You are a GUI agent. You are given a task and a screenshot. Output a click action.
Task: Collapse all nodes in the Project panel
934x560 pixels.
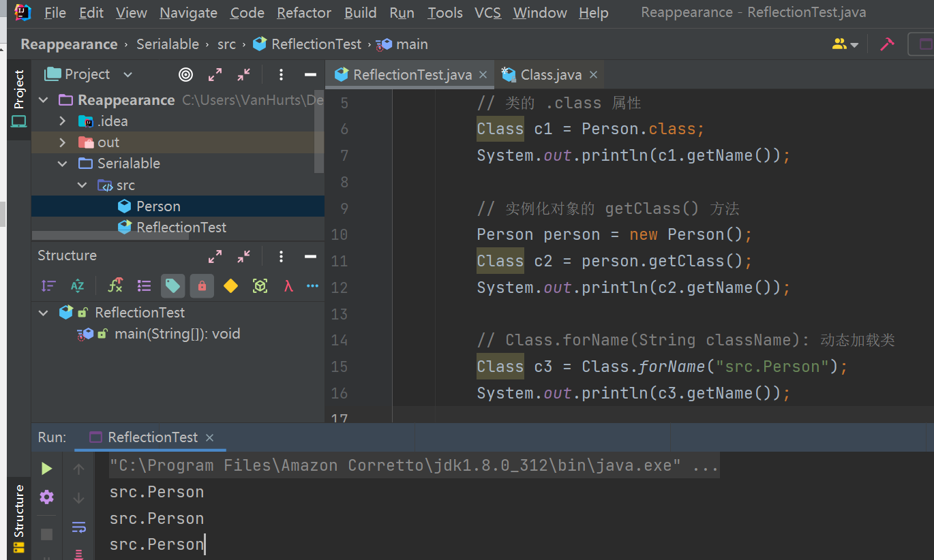coord(243,74)
